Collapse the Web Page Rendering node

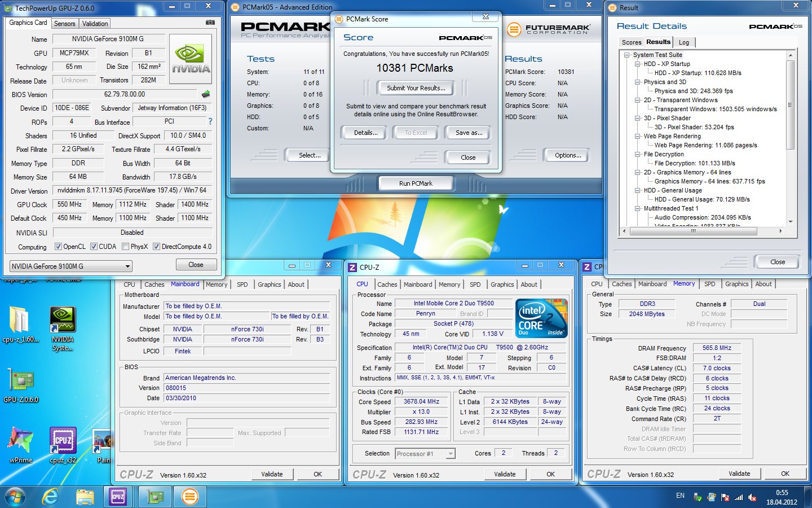[638, 136]
